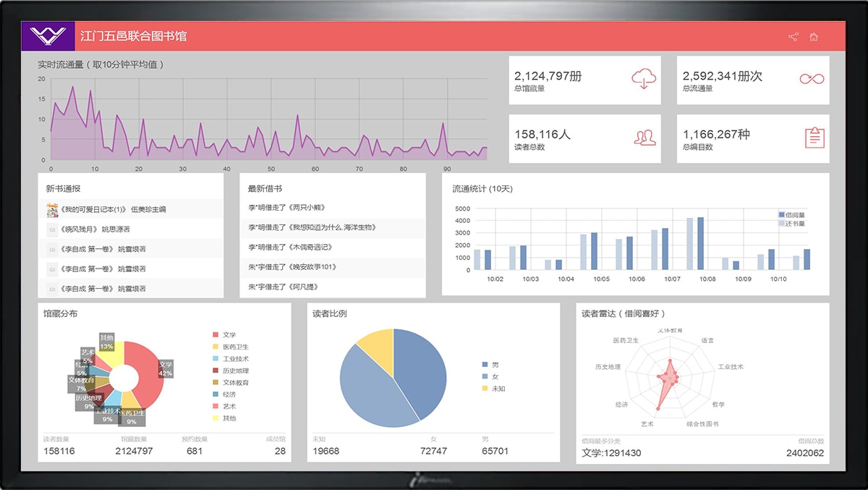The image size is (868, 490).
Task: Open the book cover thumbnail for 《我的可爱日记本(1)》
Action: click(52, 210)
